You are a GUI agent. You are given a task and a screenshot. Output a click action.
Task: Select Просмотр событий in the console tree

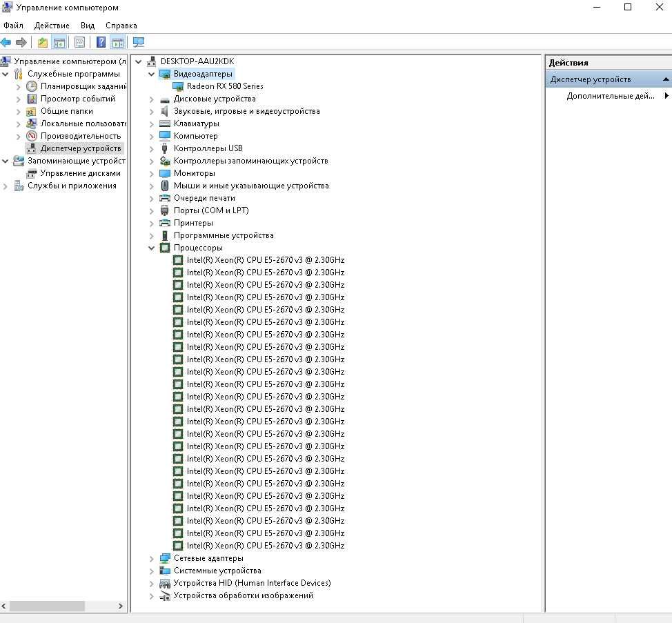[77, 99]
